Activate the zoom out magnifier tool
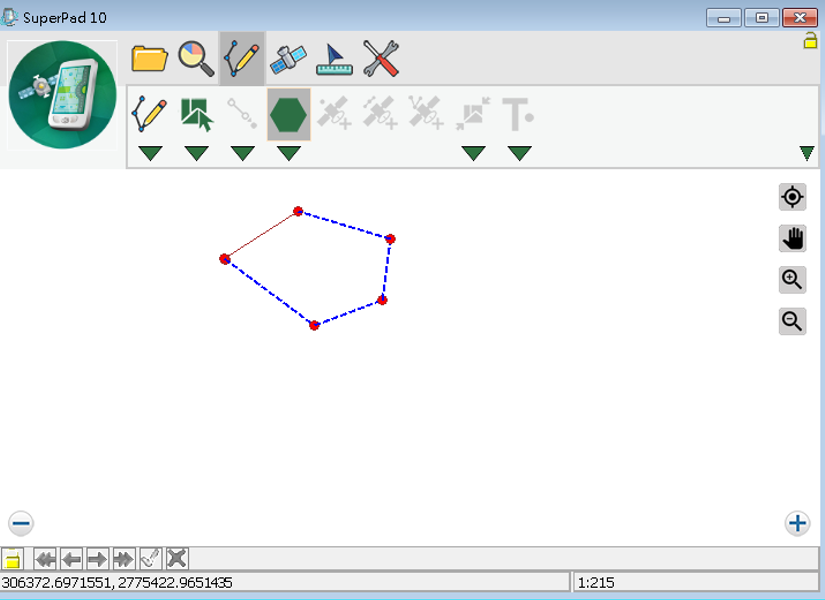Image resolution: width=825 pixels, height=600 pixels. coord(792,321)
